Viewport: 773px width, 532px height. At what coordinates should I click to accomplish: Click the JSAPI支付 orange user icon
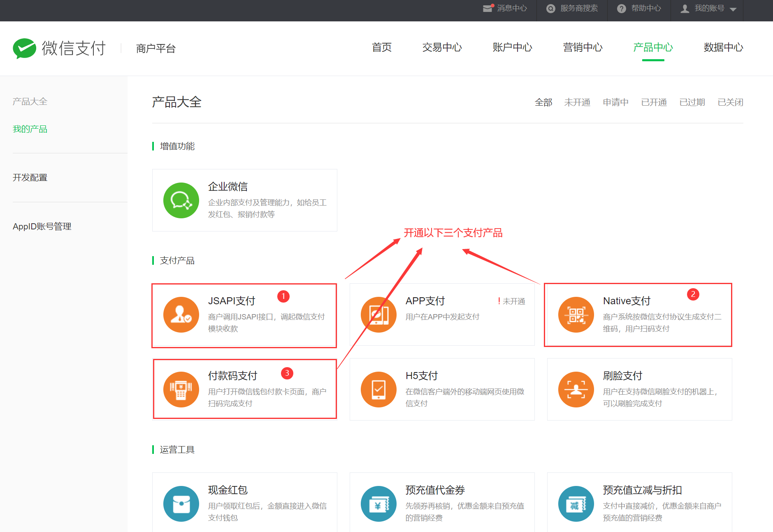pos(181,315)
